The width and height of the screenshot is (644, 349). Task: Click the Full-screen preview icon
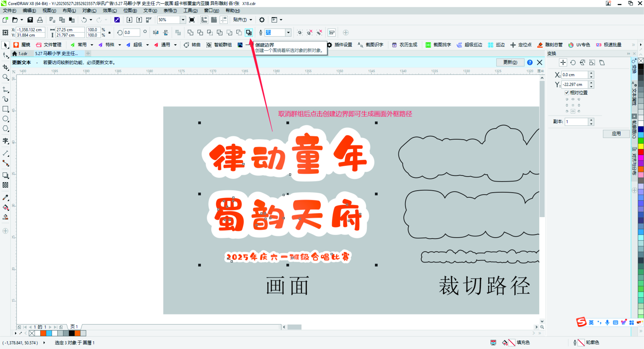[x=192, y=20]
